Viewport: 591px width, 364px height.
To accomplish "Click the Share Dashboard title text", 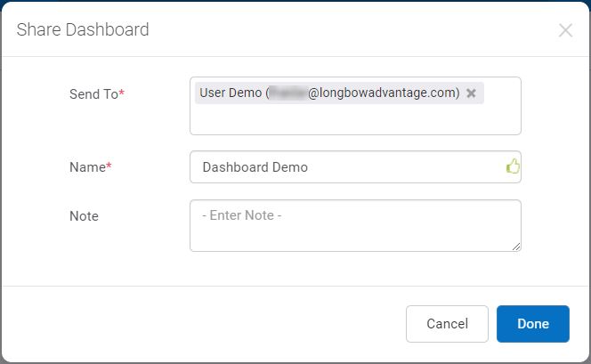I will (x=83, y=30).
